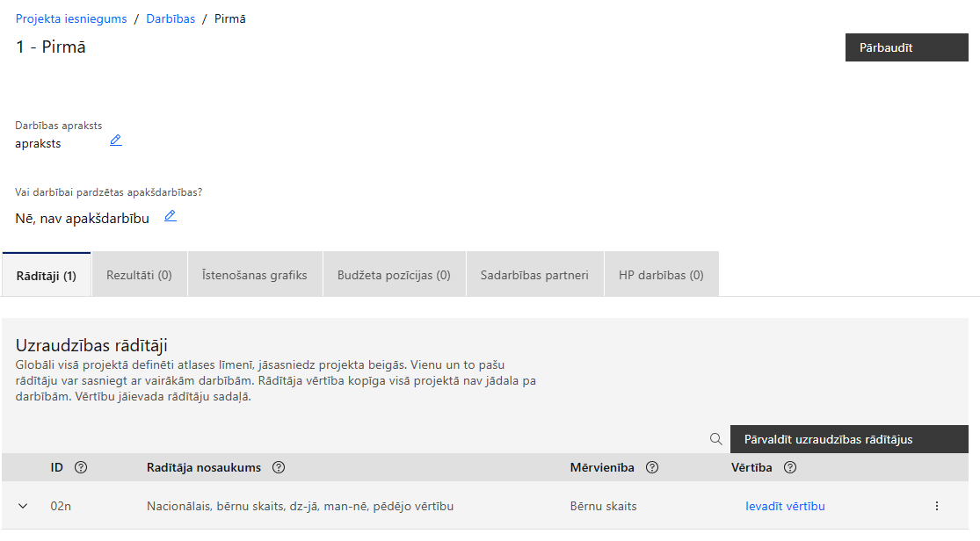Edit the Darbības apraksts field with the pencil icon
The height and width of the screenshot is (541, 980).
(x=116, y=141)
